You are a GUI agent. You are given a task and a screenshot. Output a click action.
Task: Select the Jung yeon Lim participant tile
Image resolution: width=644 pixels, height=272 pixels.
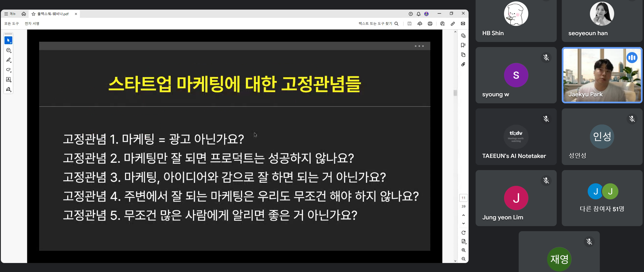pos(516,198)
